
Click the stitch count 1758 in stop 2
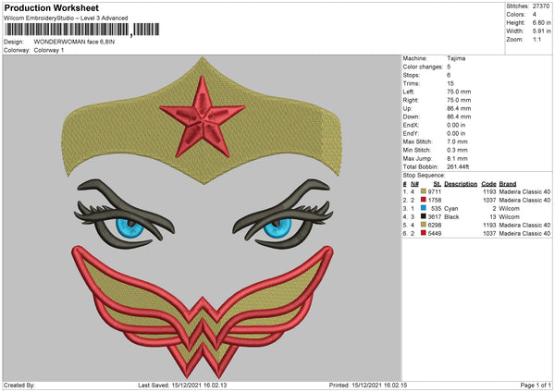click(435, 201)
